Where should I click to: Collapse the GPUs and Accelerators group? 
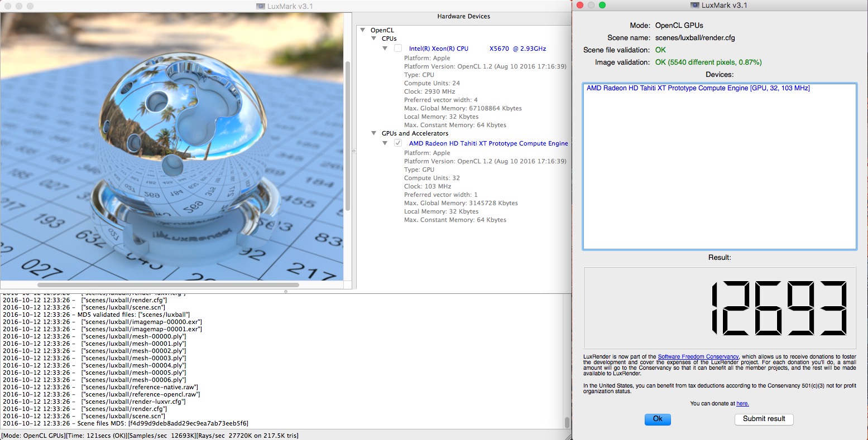pyautogui.click(x=374, y=134)
